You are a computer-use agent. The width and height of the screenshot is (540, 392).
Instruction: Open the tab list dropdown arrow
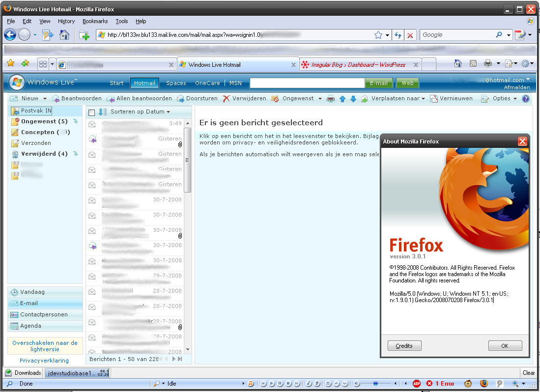coord(53,64)
